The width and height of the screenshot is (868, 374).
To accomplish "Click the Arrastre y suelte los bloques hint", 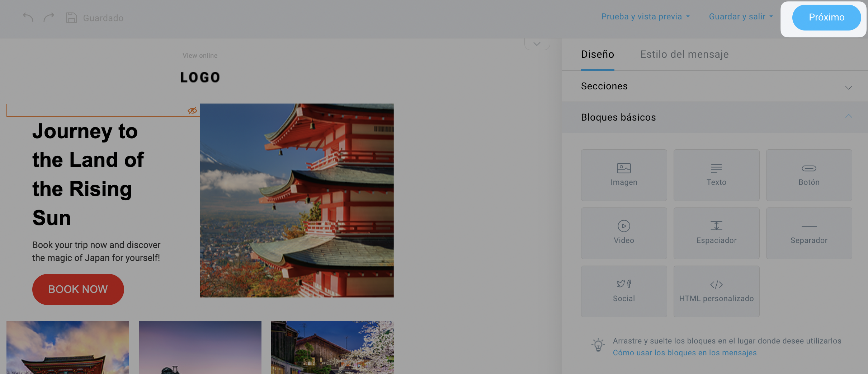I will (727, 341).
